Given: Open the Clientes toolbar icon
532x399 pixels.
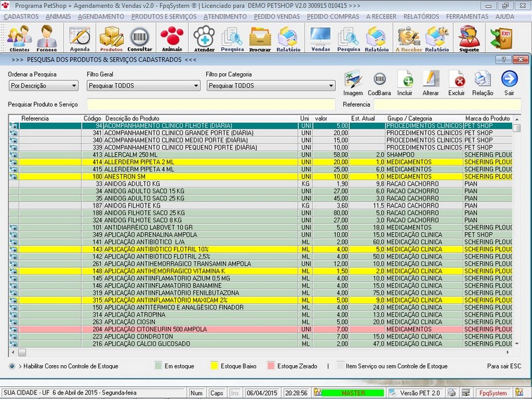Looking at the screenshot, I should [x=19, y=38].
